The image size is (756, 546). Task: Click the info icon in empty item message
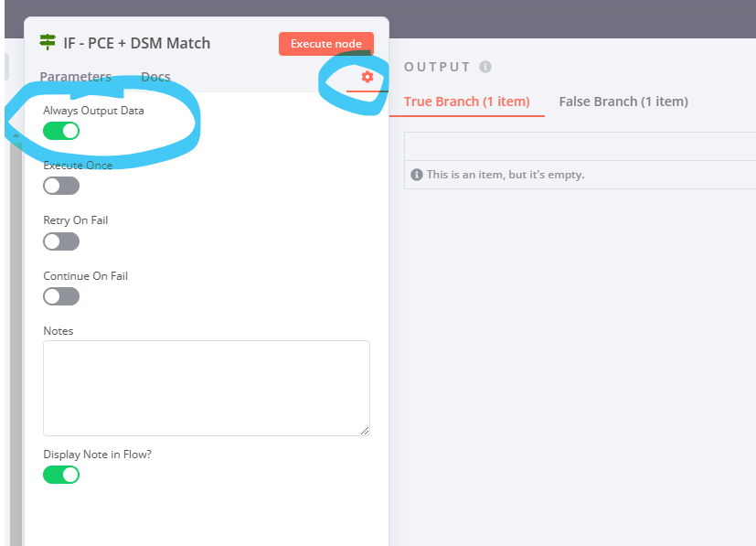pos(417,175)
